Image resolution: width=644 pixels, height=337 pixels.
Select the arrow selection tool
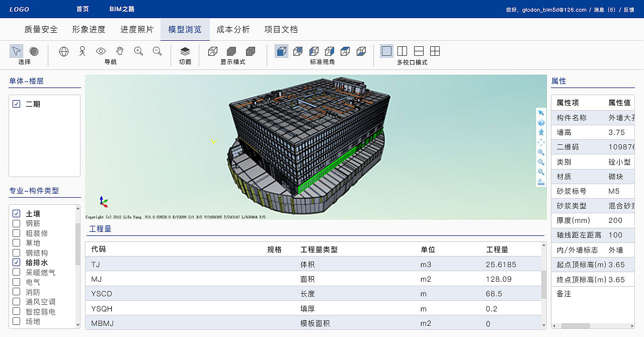click(17, 51)
